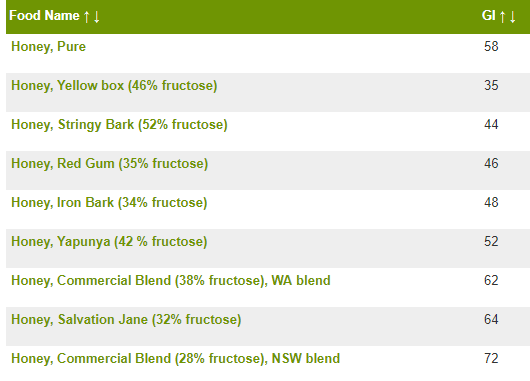Open Honey, Stringy Bark (52% fructose) link
Image resolution: width=530 pixels, height=381 pixels.
(x=119, y=124)
